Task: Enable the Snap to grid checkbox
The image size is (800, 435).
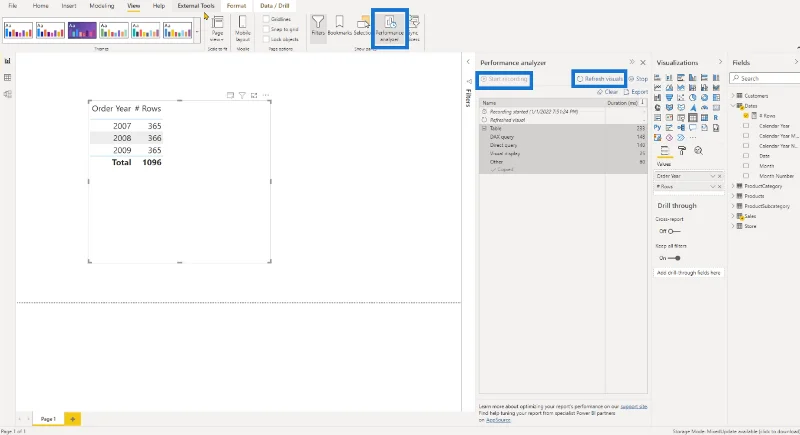Action: pyautogui.click(x=266, y=29)
